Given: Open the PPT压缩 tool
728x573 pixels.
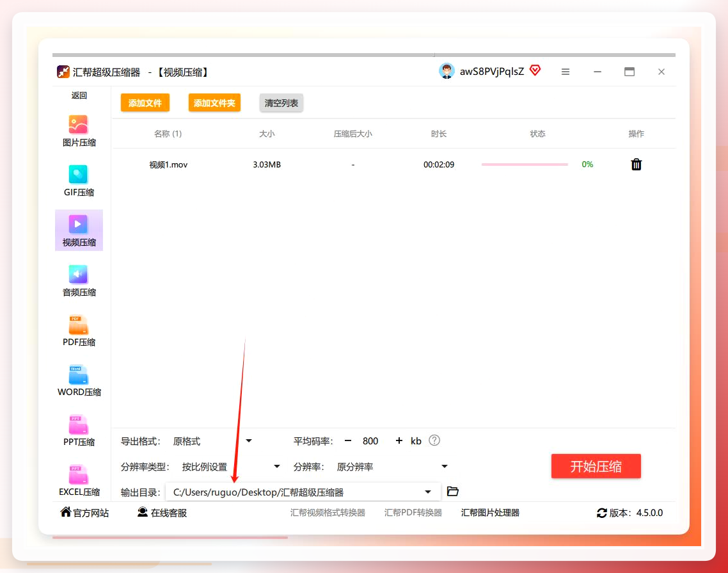Looking at the screenshot, I should [x=79, y=430].
